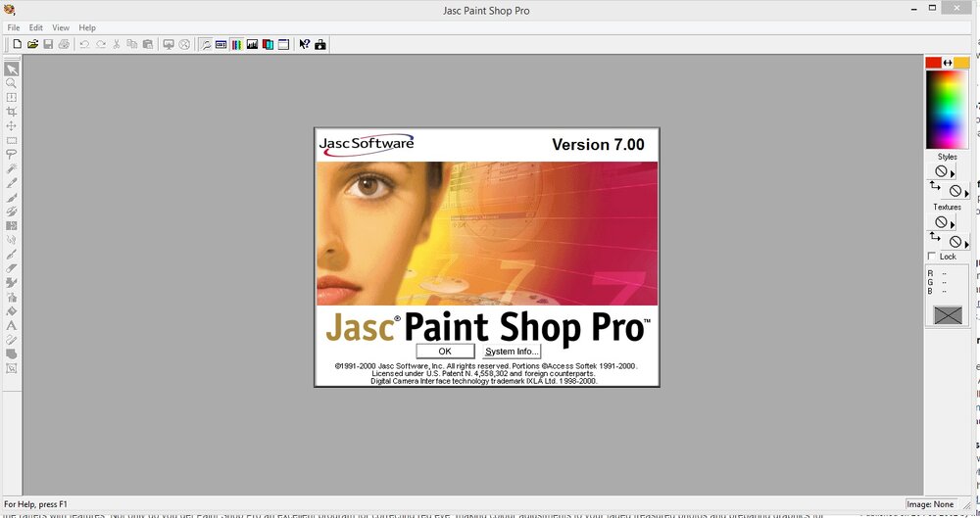Swap foreground and background colors arrow
This screenshot has height=518, width=980.
click(948, 63)
